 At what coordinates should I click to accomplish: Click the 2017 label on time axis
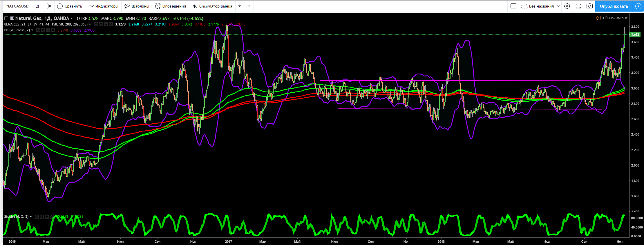tap(228, 242)
